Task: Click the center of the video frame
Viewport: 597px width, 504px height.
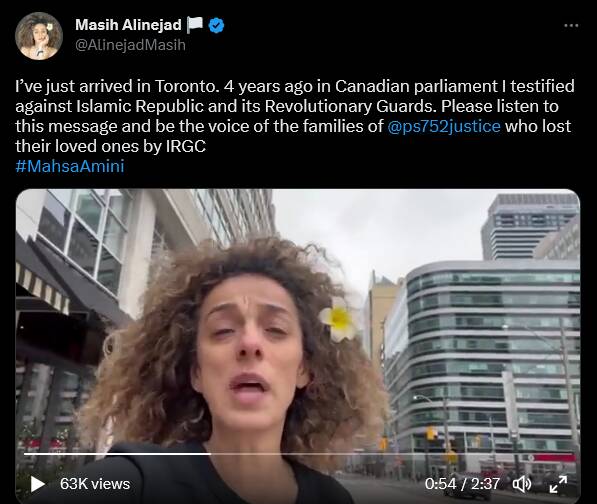Action: click(x=298, y=346)
